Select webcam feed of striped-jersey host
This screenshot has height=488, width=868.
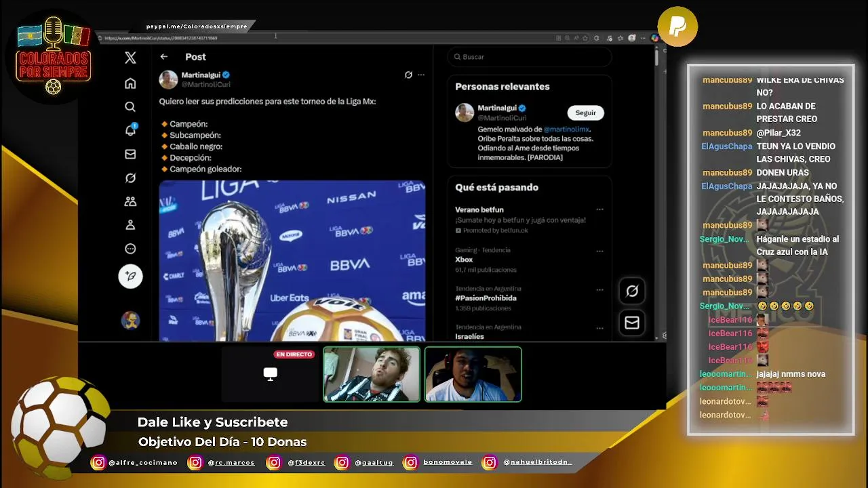(372, 374)
